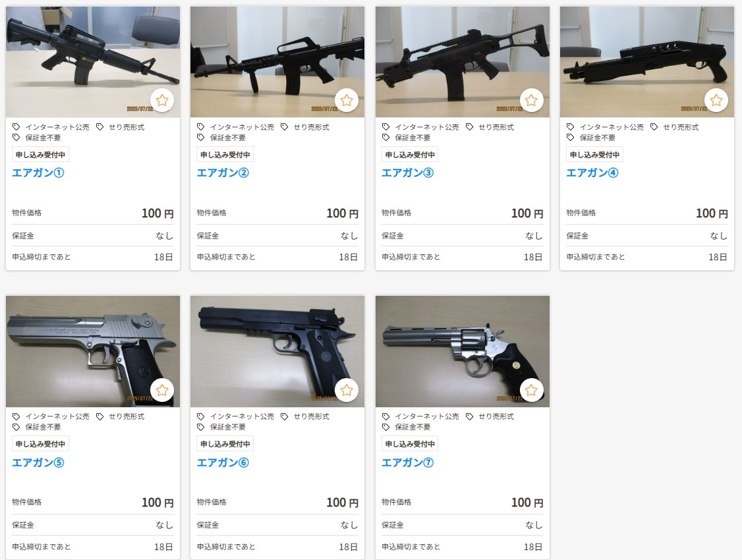
Task: Open the エアガン⑥ title link
Action: click(223, 462)
